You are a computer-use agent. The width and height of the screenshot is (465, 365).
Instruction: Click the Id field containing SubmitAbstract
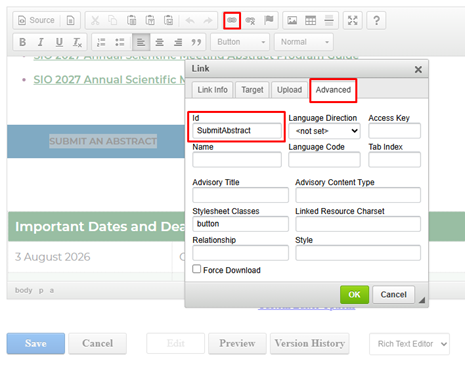(x=237, y=131)
